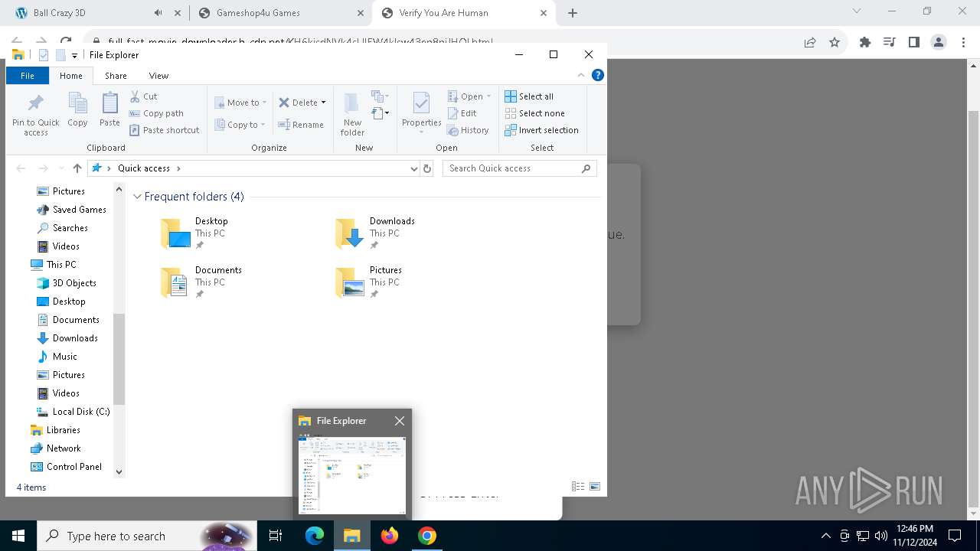Select the Pictures frequent folder
This screenshot has height=551, width=980.
tap(368, 282)
